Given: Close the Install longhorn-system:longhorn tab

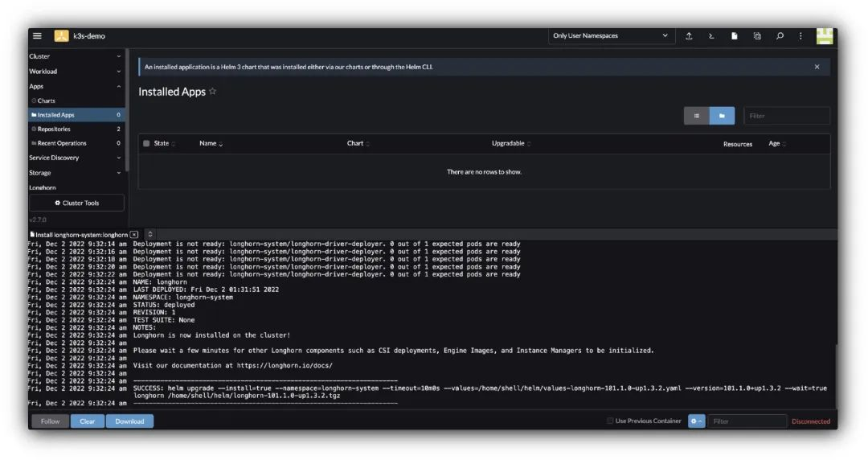Looking at the screenshot, I should tap(134, 235).
